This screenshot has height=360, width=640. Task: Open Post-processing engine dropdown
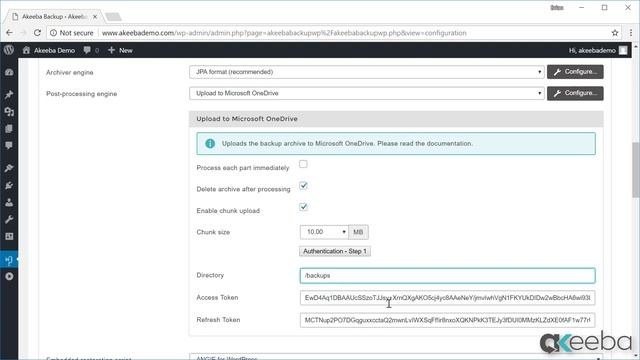click(367, 93)
